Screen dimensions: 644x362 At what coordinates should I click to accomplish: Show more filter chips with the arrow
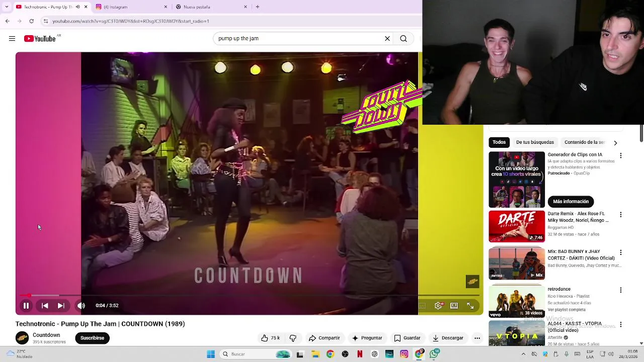pyautogui.click(x=615, y=143)
